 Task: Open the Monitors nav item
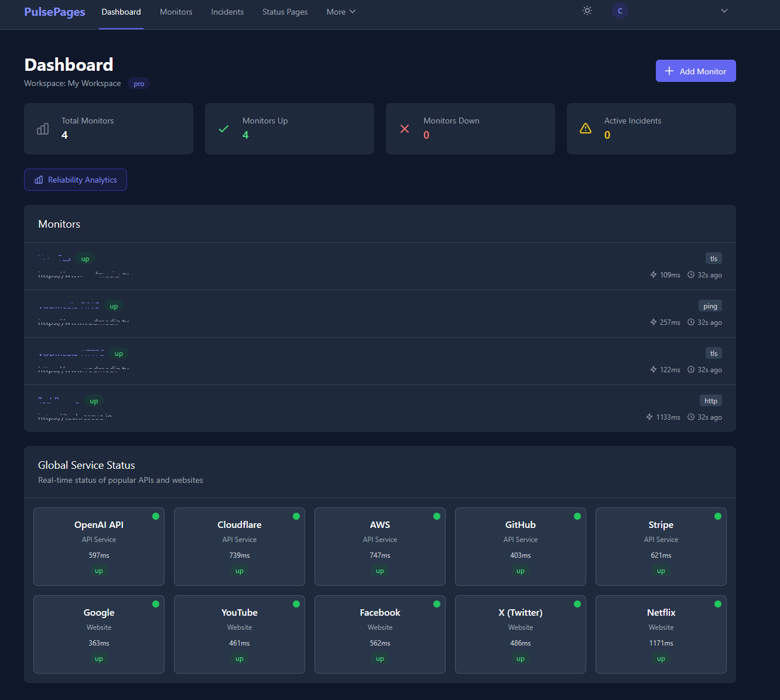176,12
